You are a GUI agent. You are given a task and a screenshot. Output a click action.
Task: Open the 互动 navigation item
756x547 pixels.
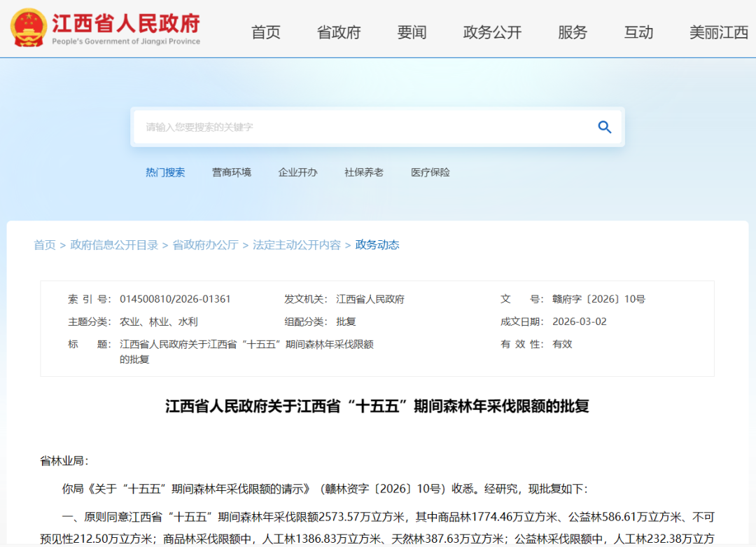tap(638, 32)
